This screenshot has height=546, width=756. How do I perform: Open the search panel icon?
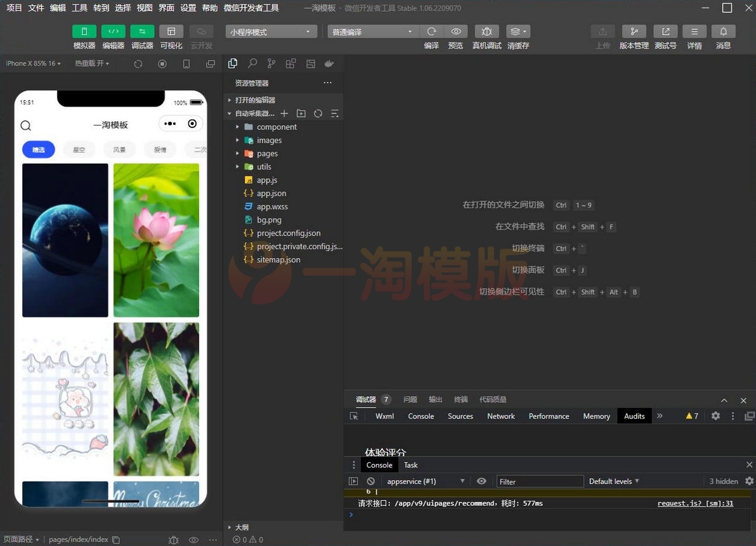(252, 63)
